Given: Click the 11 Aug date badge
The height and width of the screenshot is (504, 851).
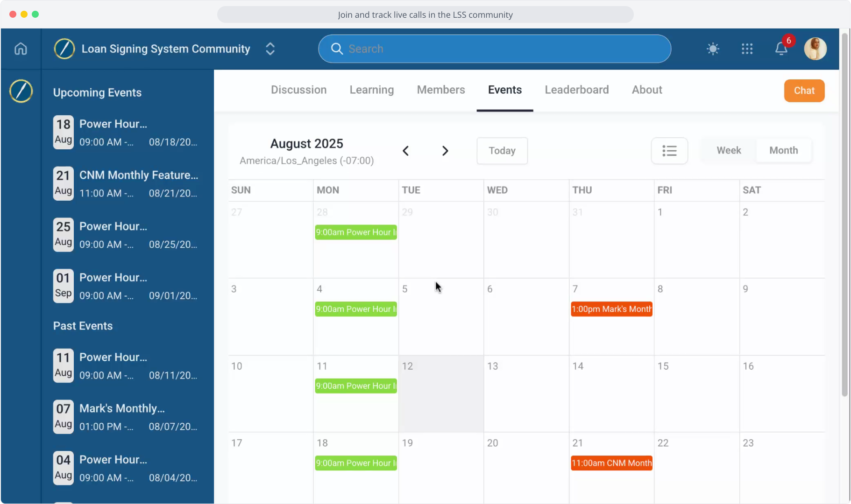Looking at the screenshot, I should point(63,365).
